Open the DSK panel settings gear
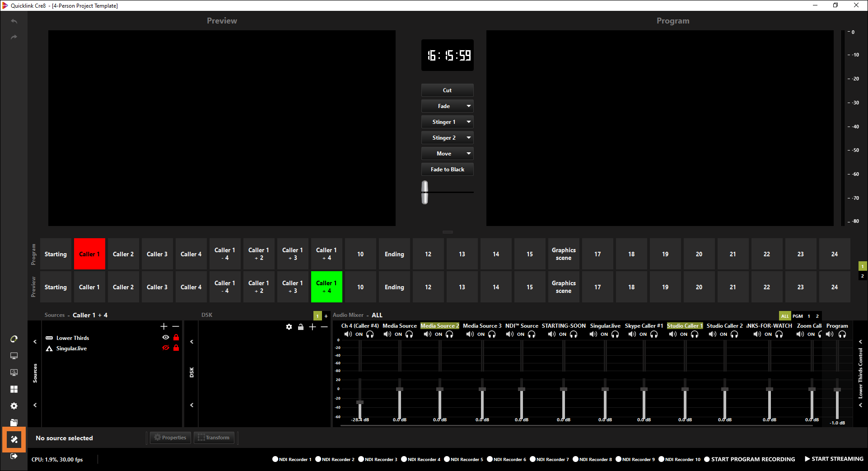This screenshot has height=471, width=868. tap(289, 327)
